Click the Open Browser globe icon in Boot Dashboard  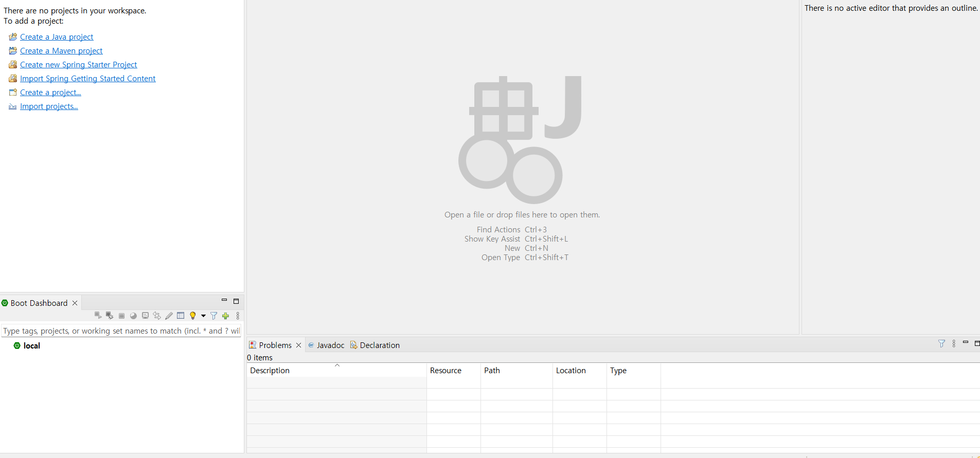133,316
